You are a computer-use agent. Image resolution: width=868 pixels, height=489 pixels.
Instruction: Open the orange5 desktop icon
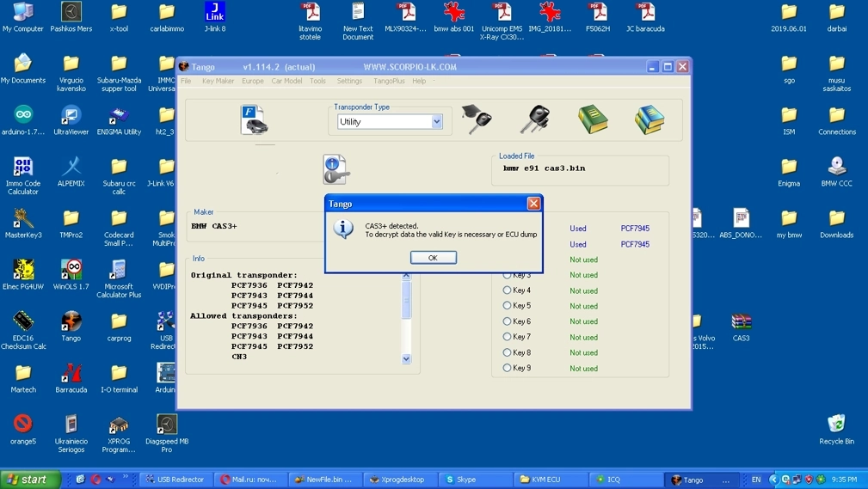click(x=22, y=429)
